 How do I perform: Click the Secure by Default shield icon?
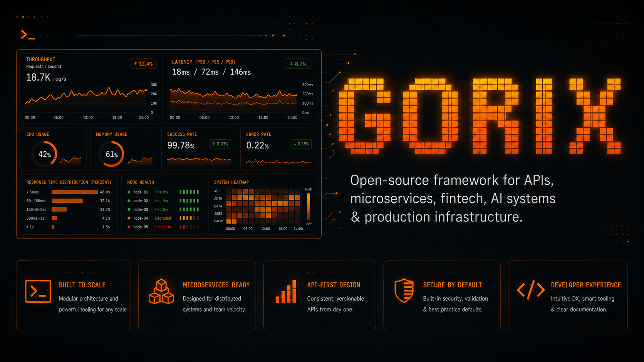404,290
